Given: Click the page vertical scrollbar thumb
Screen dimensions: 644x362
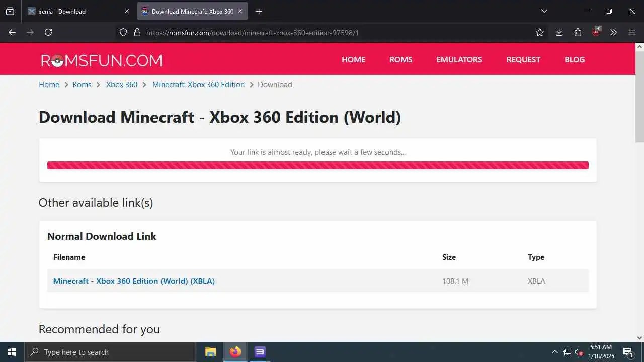Looking at the screenshot, I should (639, 97).
